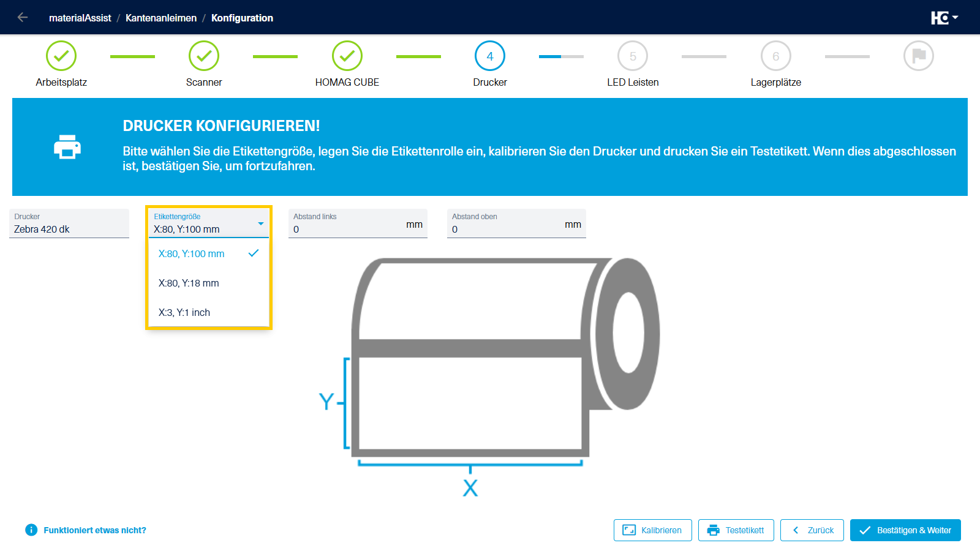Go back with Zurück button
The height and width of the screenshot is (551, 980).
tap(812, 530)
